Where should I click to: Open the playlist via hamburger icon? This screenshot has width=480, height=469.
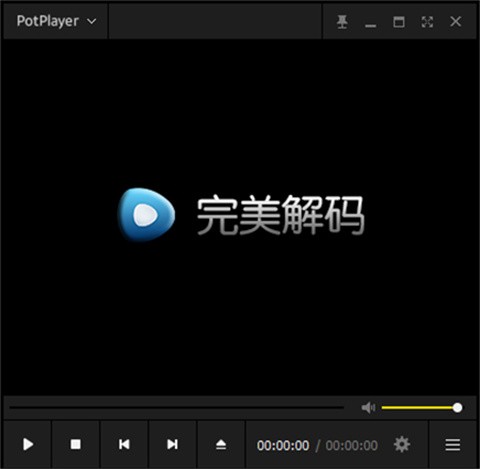453,445
